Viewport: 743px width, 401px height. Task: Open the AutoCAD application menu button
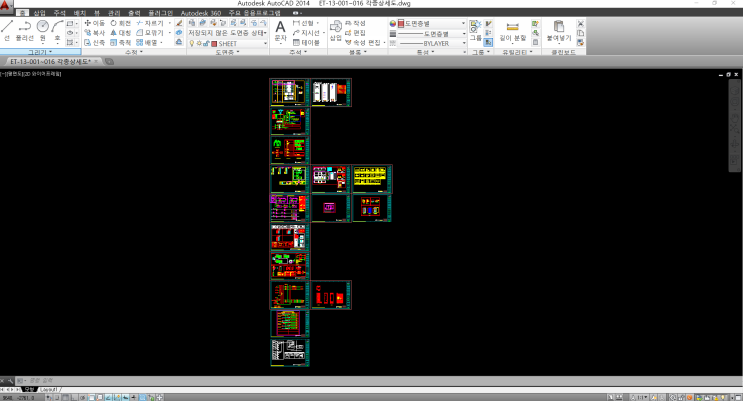6,6
